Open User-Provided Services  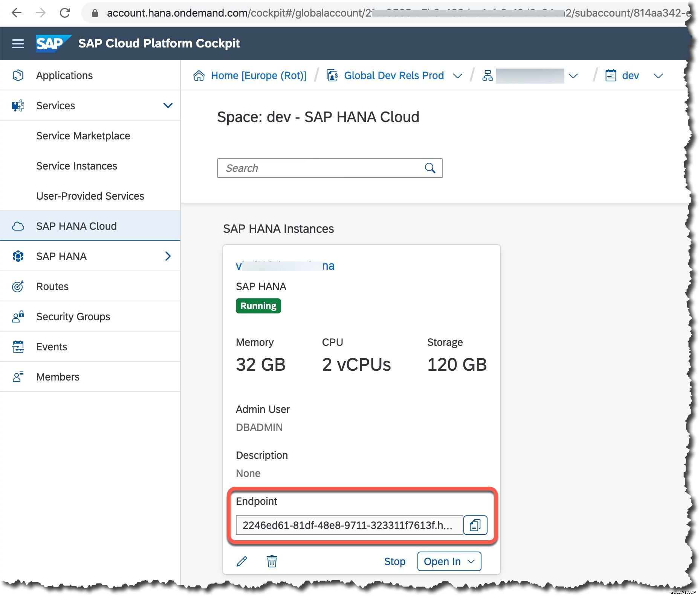click(x=90, y=196)
